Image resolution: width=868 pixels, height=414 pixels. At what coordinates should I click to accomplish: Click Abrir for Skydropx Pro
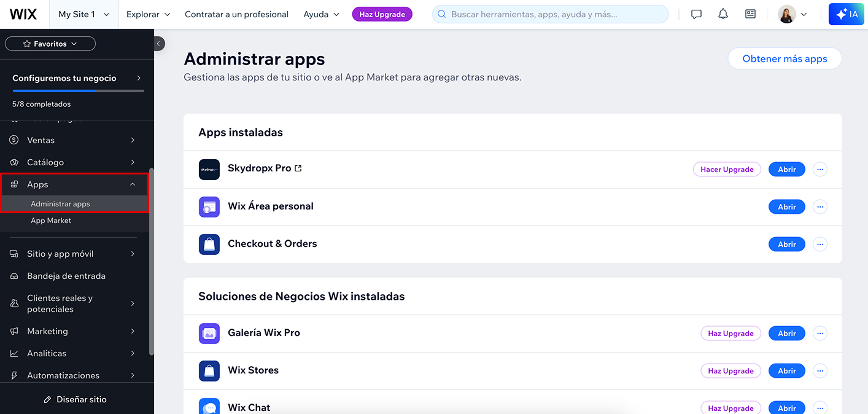[787, 170]
